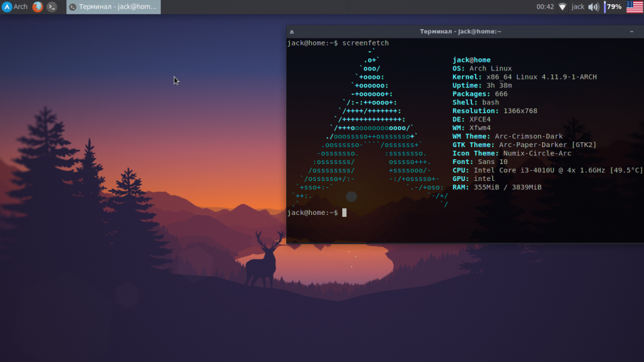Screen dimensions: 644x362
Task: Open the network indicator in panel
Action: pos(563,7)
